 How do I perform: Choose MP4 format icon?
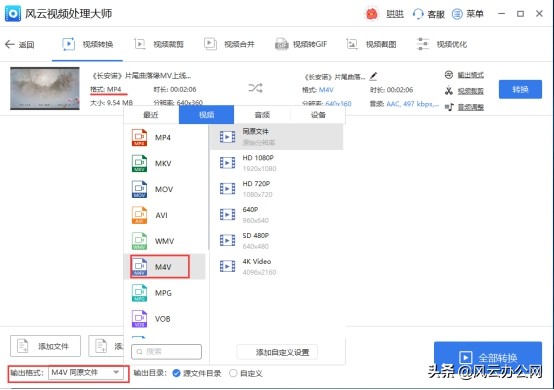click(139, 137)
